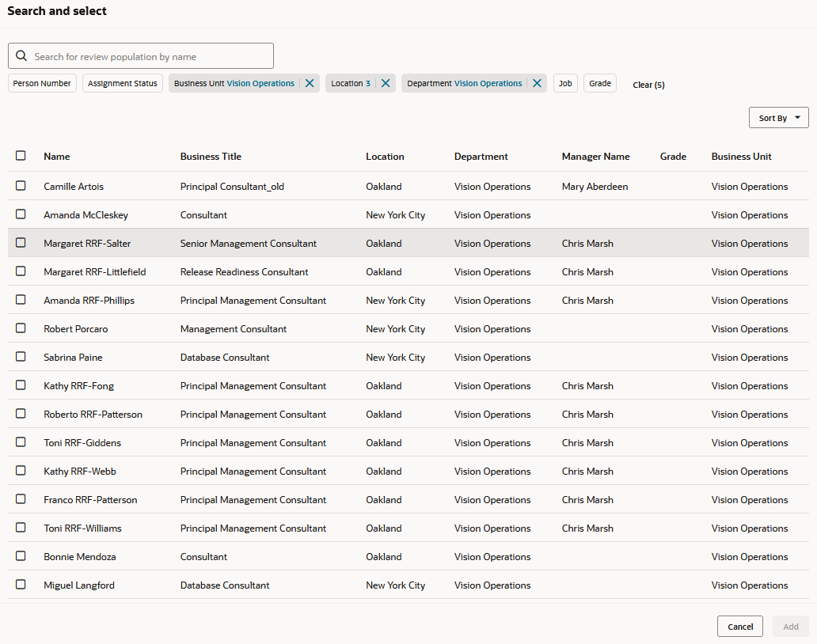
Task: Select the checkbox for Amanda RRF-Phillips
Action: pos(21,300)
